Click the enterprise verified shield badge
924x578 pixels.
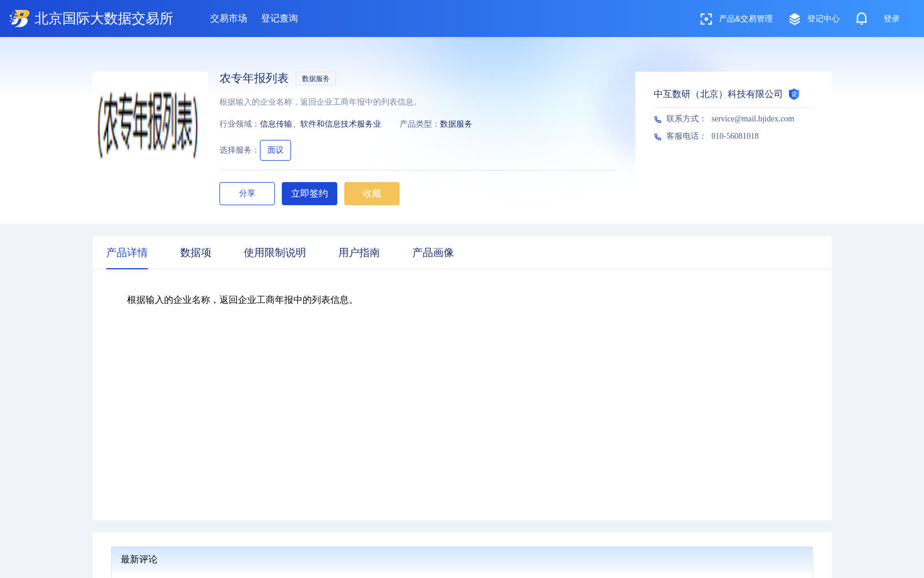pos(794,94)
